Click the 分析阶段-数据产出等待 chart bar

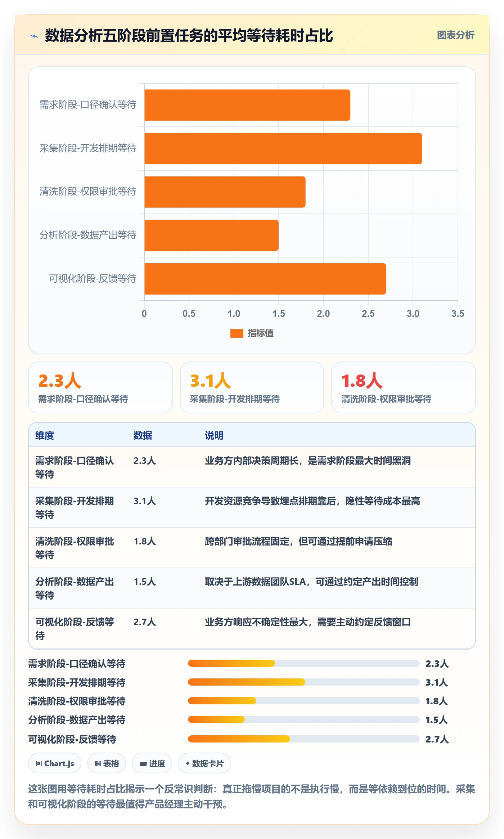211,235
